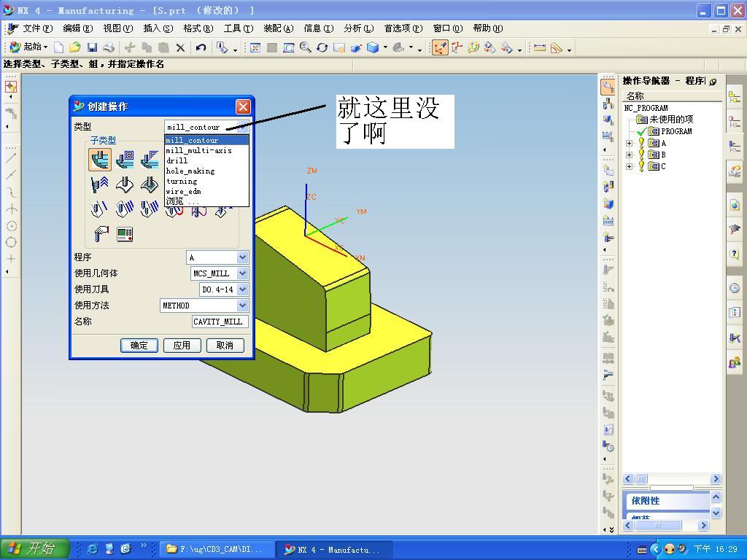The height and width of the screenshot is (560, 747).
Task: Select 未使用的项 node in navigator
Action: pos(671,120)
